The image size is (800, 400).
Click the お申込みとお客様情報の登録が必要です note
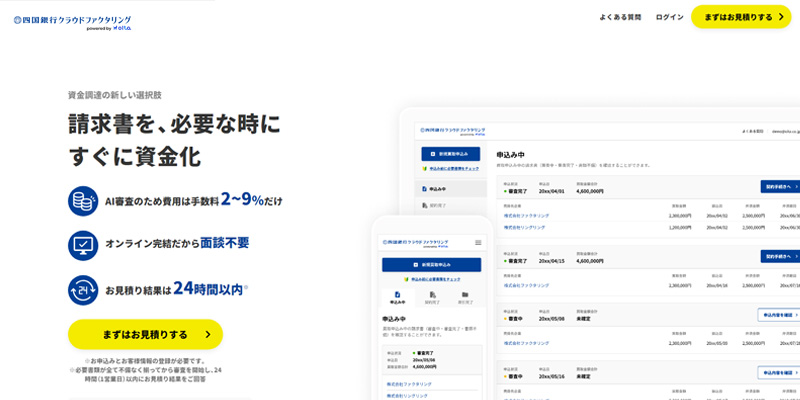(x=145, y=361)
